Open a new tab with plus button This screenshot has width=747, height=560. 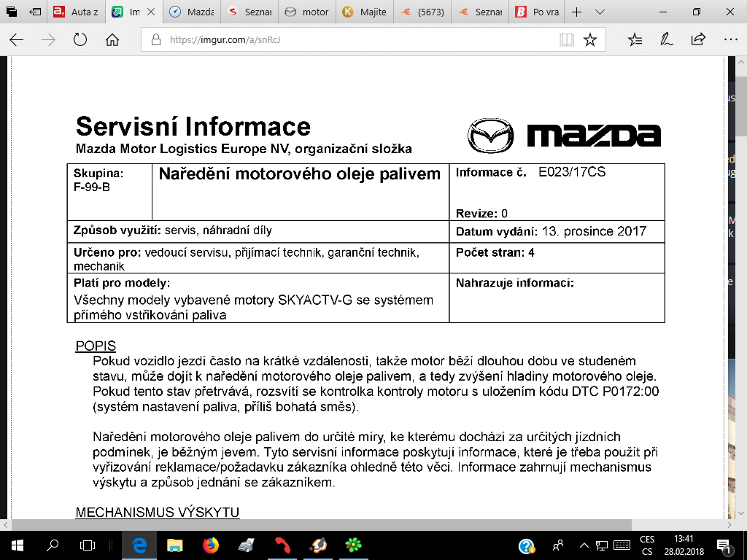(x=576, y=12)
